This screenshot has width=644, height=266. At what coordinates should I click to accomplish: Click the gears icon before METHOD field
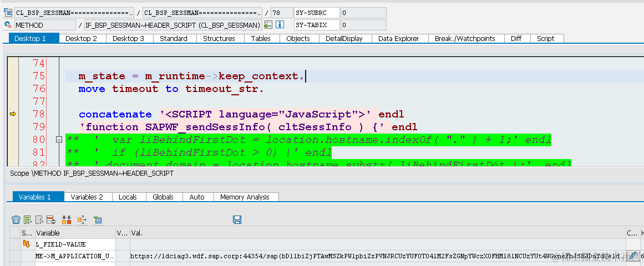pos(7,25)
